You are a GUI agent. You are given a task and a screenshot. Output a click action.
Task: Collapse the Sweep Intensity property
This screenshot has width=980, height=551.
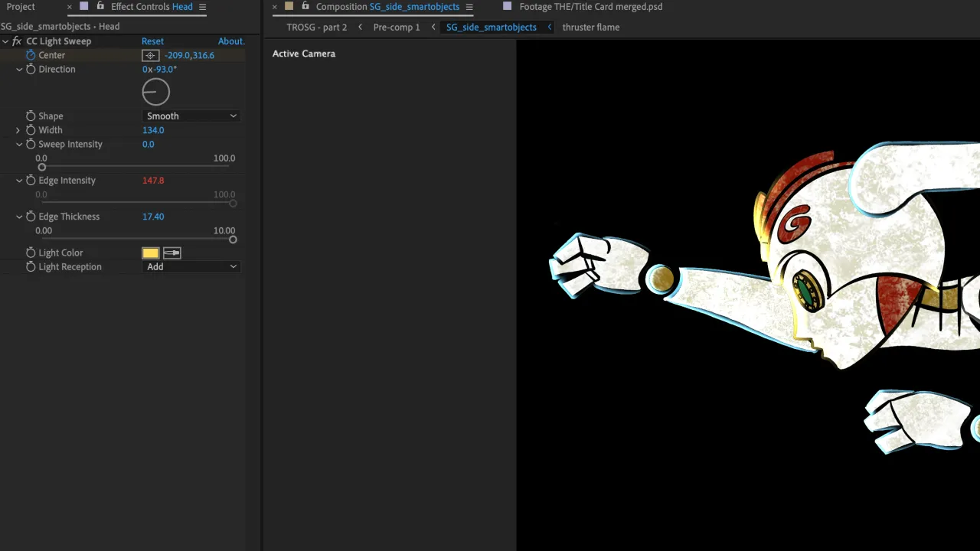(x=19, y=144)
